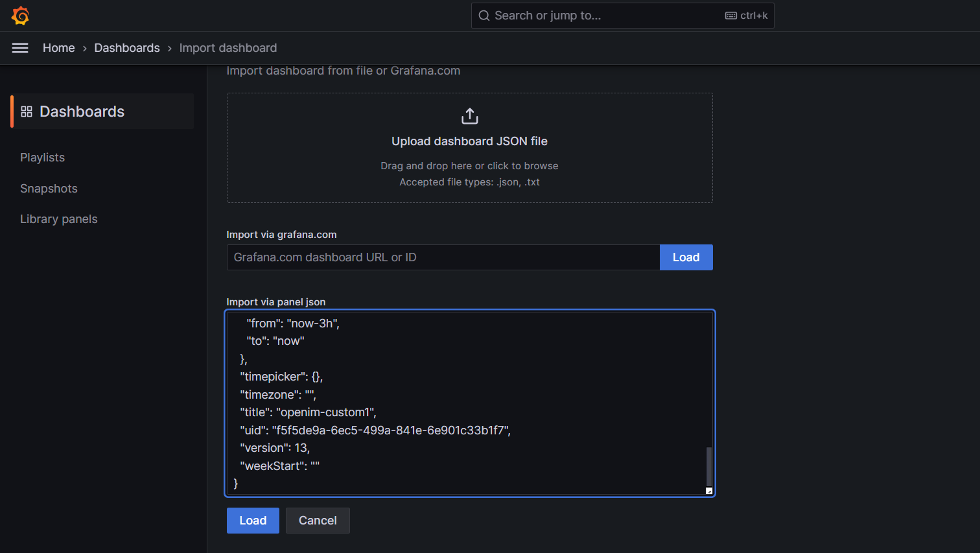
Task: Click the Dashboards grid icon in the sidebar
Action: pos(26,111)
